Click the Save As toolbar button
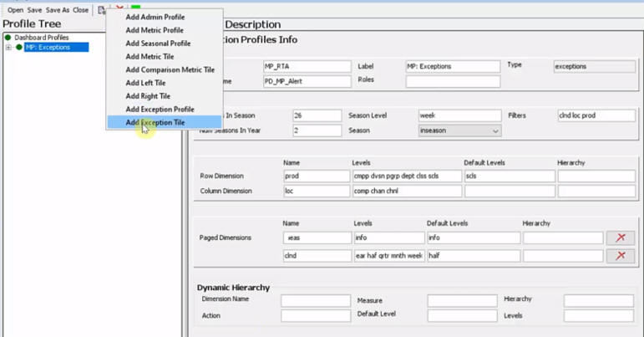The image size is (644, 337). tap(58, 10)
